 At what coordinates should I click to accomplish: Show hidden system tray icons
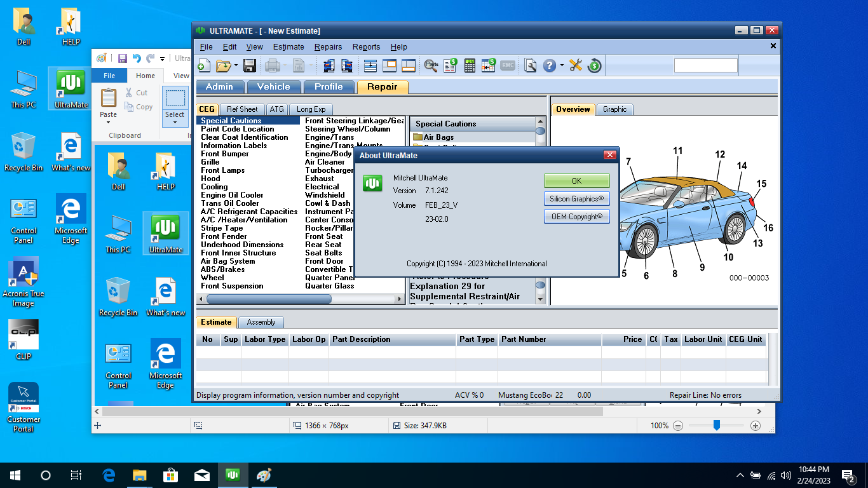740,475
